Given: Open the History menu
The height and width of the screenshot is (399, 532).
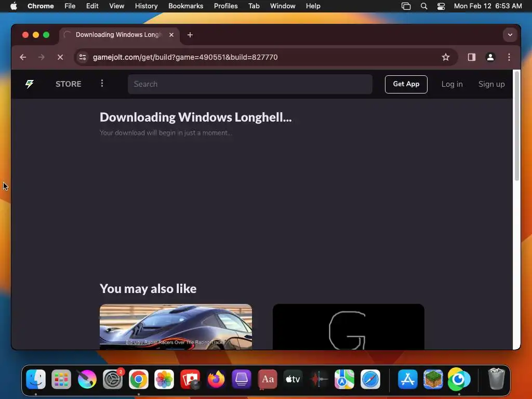Looking at the screenshot, I should [146, 6].
